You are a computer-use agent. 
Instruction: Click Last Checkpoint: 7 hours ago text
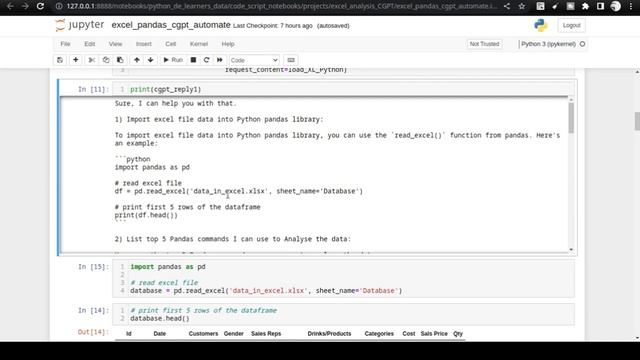pos(273,26)
